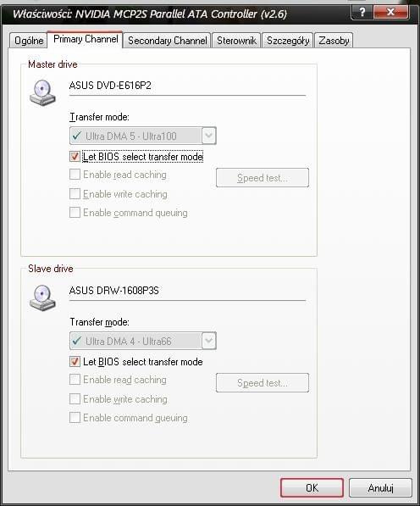Toggle Slave drive Enable command queuing checkbox
Image resolution: width=420 pixels, height=506 pixels.
(x=75, y=418)
